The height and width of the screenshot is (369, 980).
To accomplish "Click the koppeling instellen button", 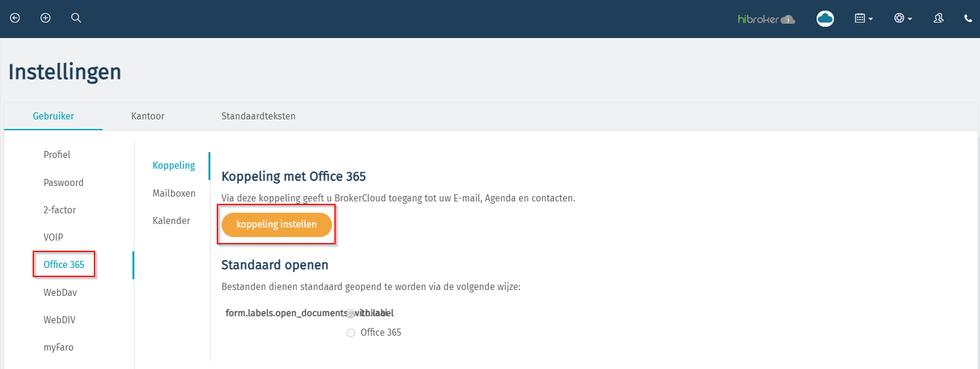I will coord(276,225).
